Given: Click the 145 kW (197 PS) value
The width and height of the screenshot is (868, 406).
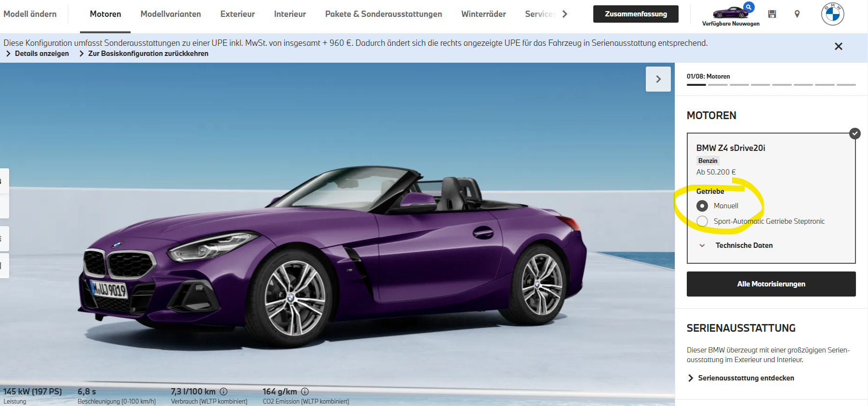Looking at the screenshot, I should pos(33,392).
